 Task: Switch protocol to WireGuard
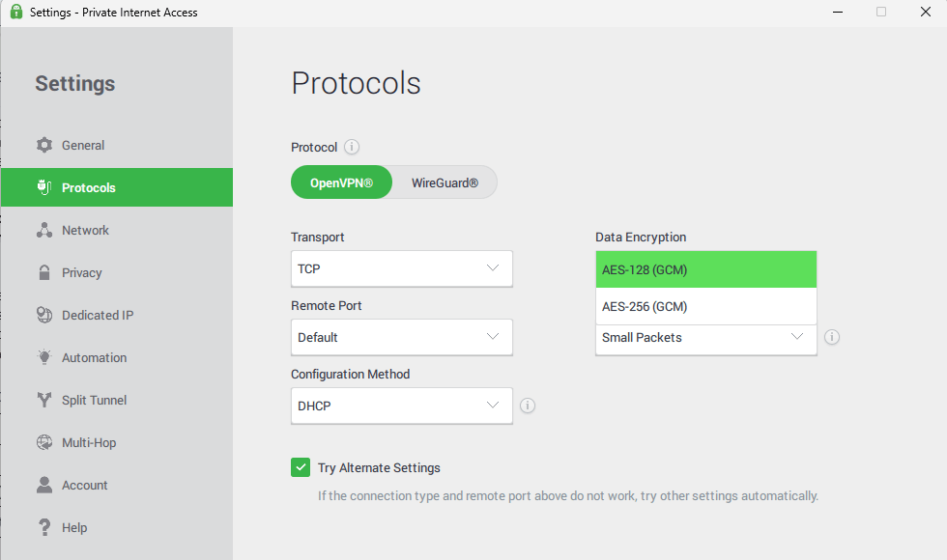click(x=444, y=182)
